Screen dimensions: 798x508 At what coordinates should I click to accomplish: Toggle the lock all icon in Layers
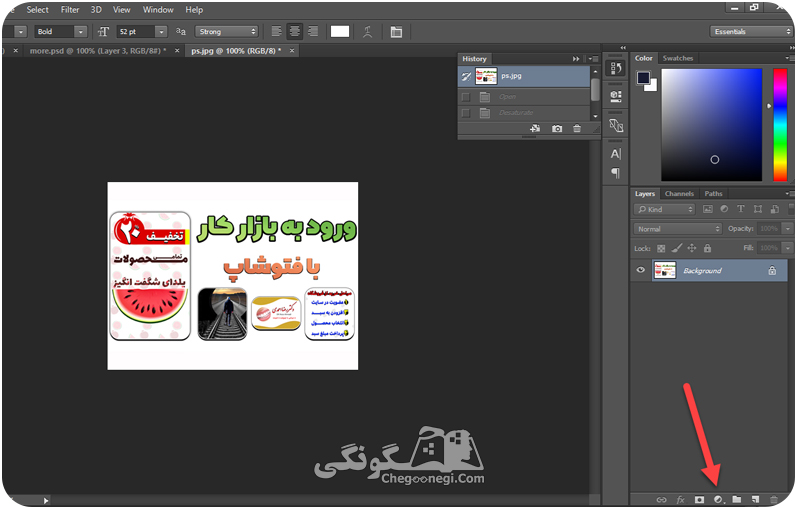(707, 248)
